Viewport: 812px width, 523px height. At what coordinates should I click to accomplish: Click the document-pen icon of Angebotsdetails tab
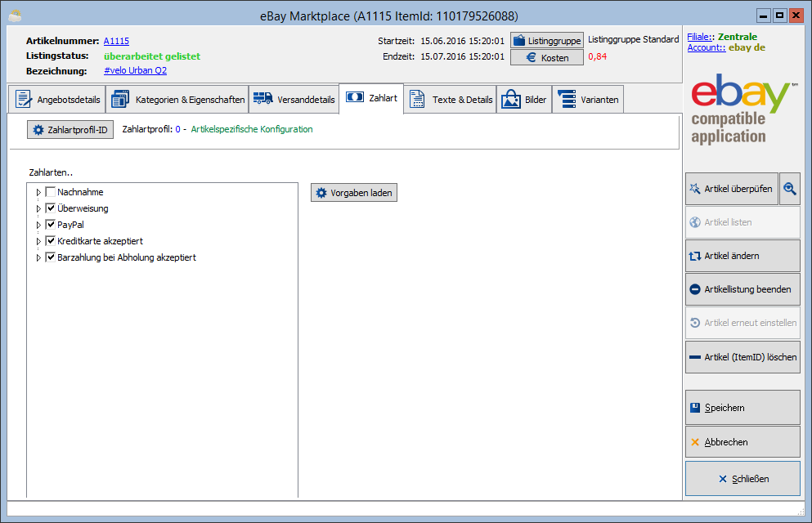click(23, 99)
